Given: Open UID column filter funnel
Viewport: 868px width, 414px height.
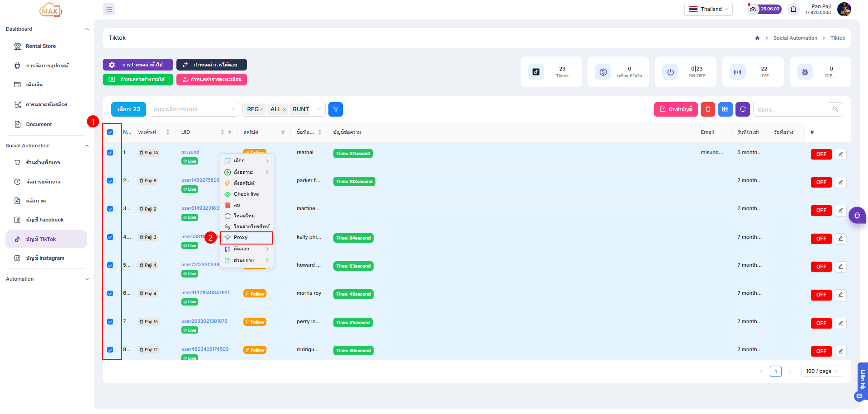Looking at the screenshot, I should click(x=230, y=132).
